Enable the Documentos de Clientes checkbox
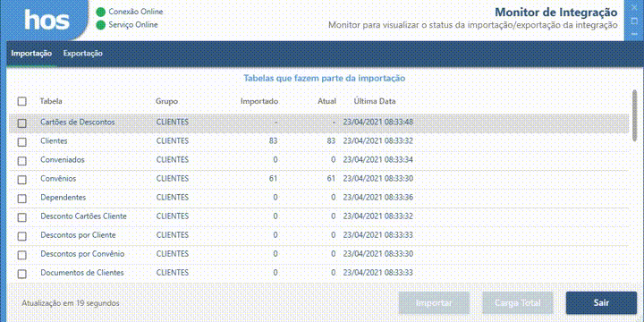The image size is (644, 322). point(21,274)
